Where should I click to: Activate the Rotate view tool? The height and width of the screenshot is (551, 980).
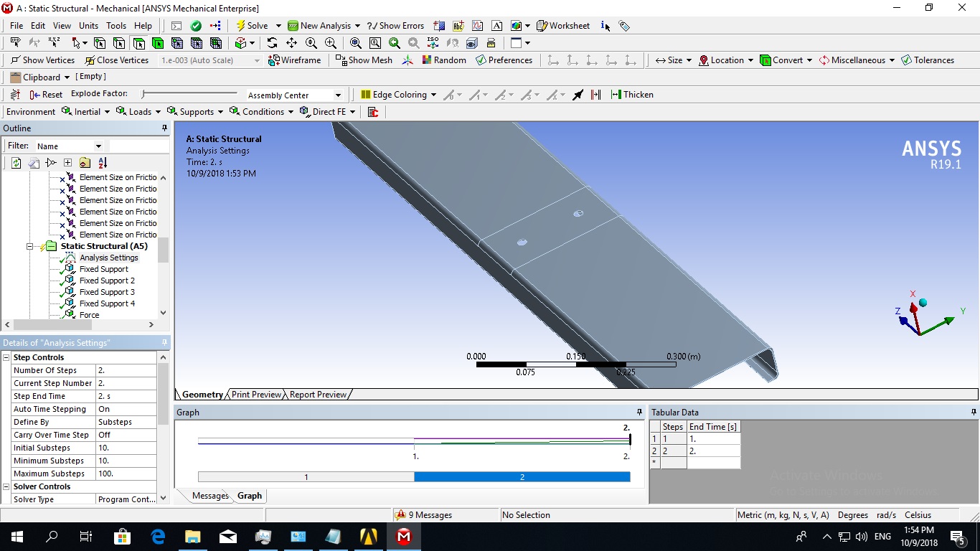click(272, 43)
